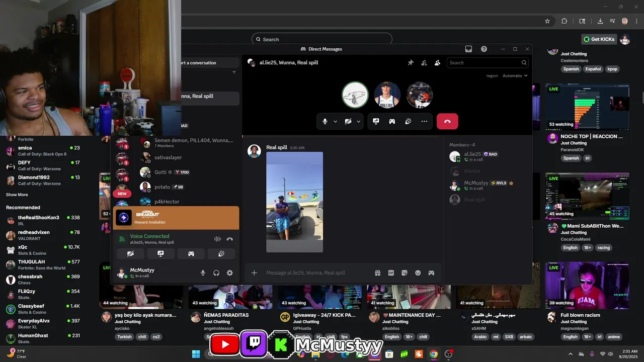The height and width of the screenshot is (362, 644).
Task: Open Chrome extensions puzzle icon
Action: coord(564,21)
